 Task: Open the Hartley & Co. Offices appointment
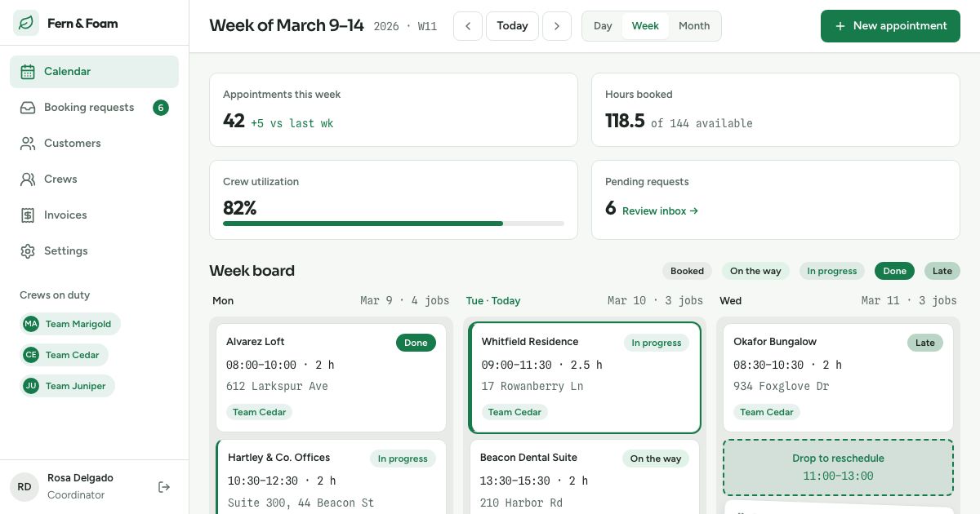point(331,477)
